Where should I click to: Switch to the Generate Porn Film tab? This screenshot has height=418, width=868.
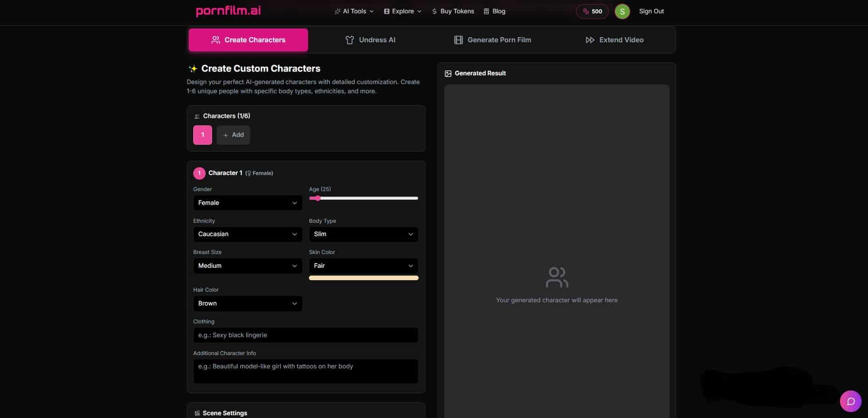492,40
